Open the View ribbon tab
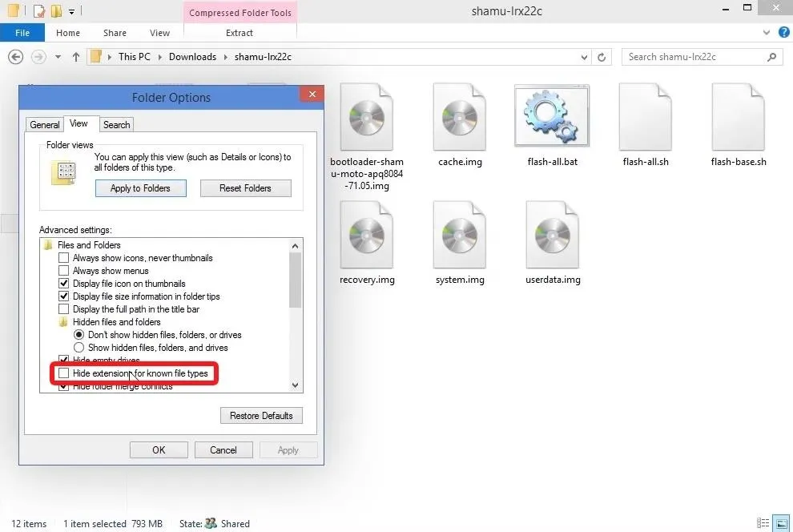Screen dimensions: 793x532 pos(160,33)
